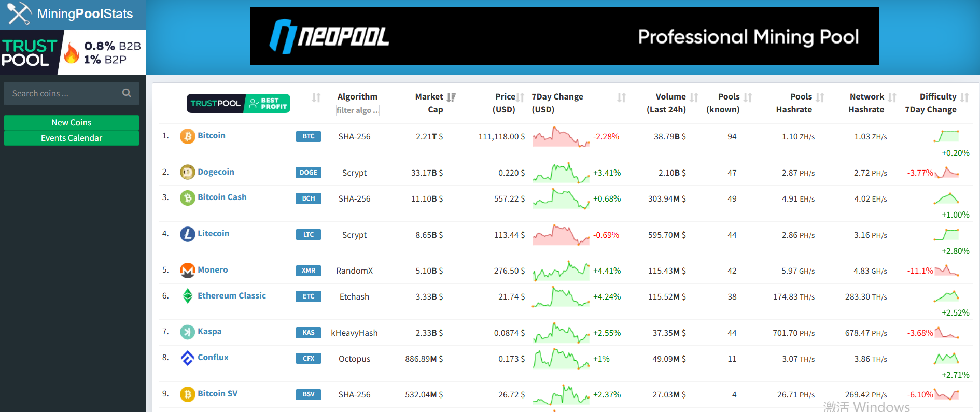
Task: Click the Ethereum Classic coin icon
Action: pyautogui.click(x=187, y=296)
